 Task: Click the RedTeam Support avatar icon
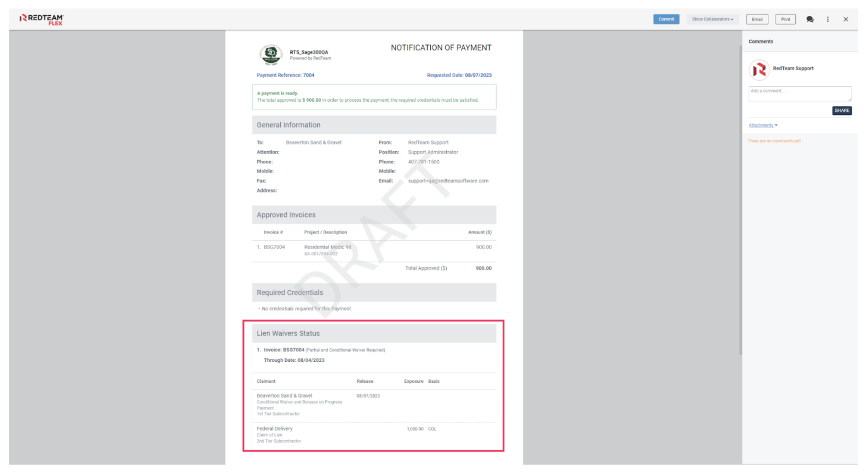coord(759,69)
